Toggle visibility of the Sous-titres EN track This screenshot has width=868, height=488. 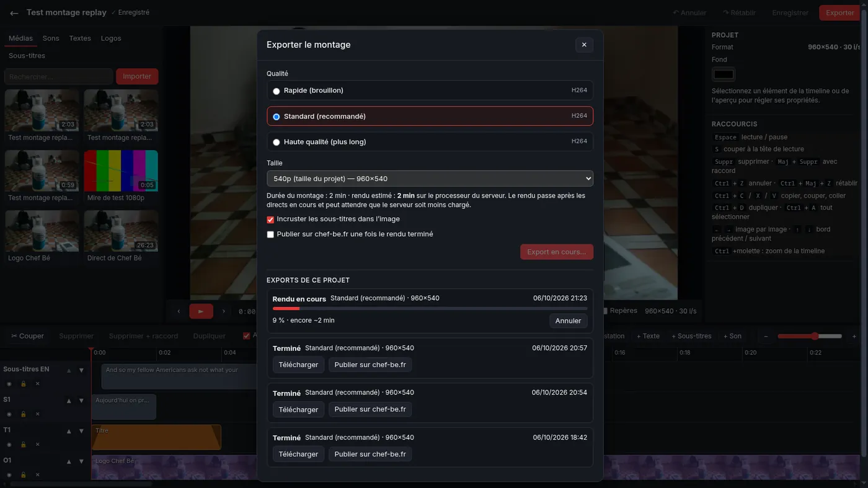9,384
